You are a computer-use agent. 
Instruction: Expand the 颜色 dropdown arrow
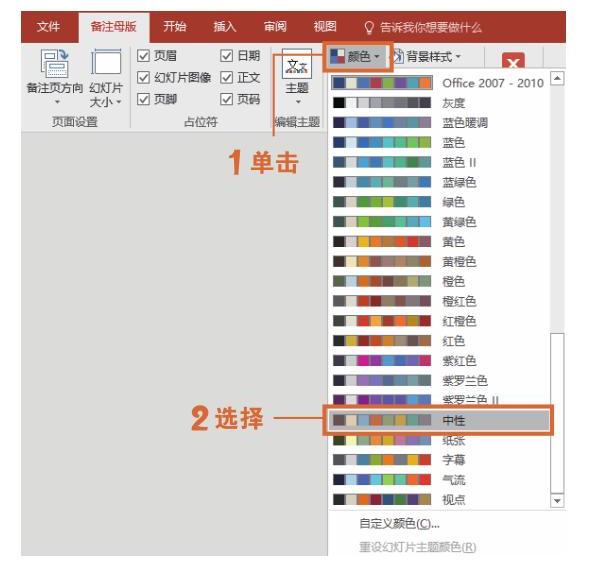(377, 57)
